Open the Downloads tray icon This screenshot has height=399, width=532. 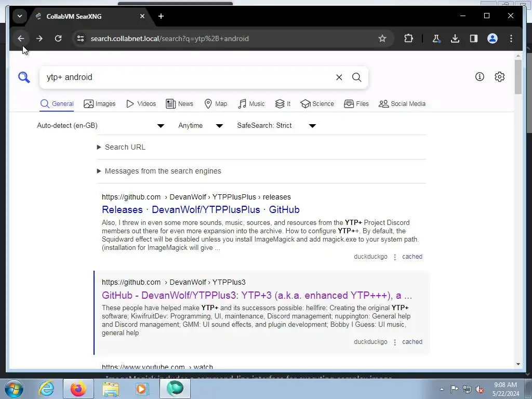pyautogui.click(x=455, y=38)
